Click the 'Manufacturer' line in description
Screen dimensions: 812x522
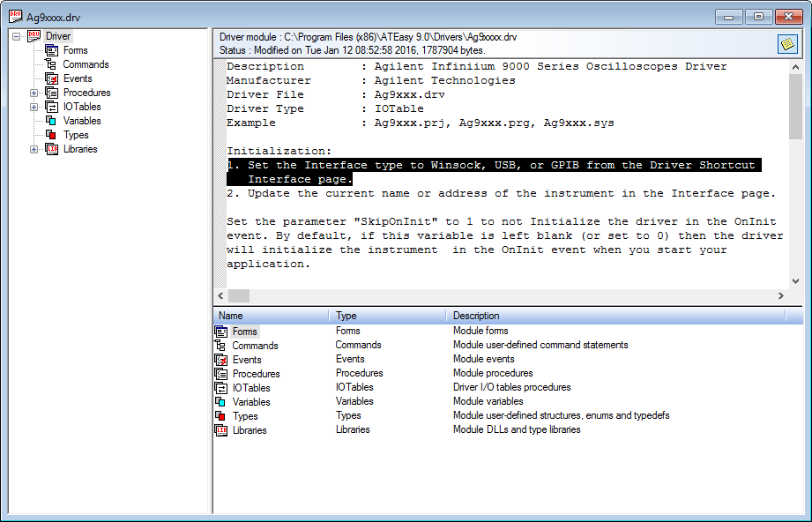371,81
